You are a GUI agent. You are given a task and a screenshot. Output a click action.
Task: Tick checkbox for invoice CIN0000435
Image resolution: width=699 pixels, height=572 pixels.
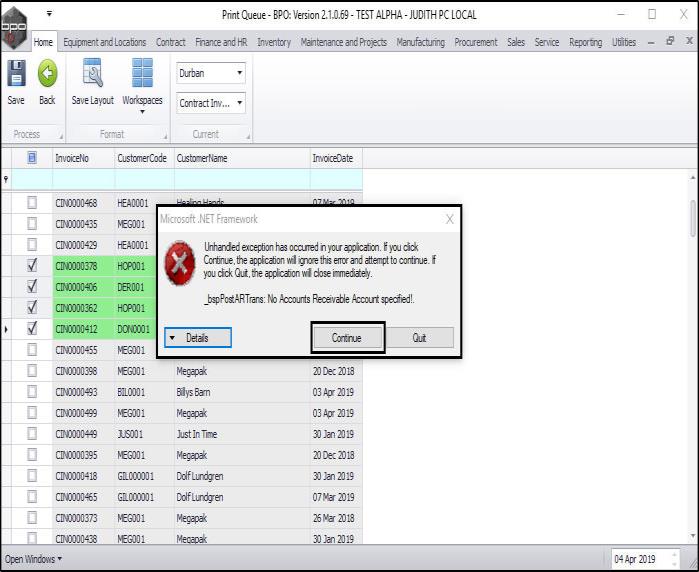click(32, 224)
